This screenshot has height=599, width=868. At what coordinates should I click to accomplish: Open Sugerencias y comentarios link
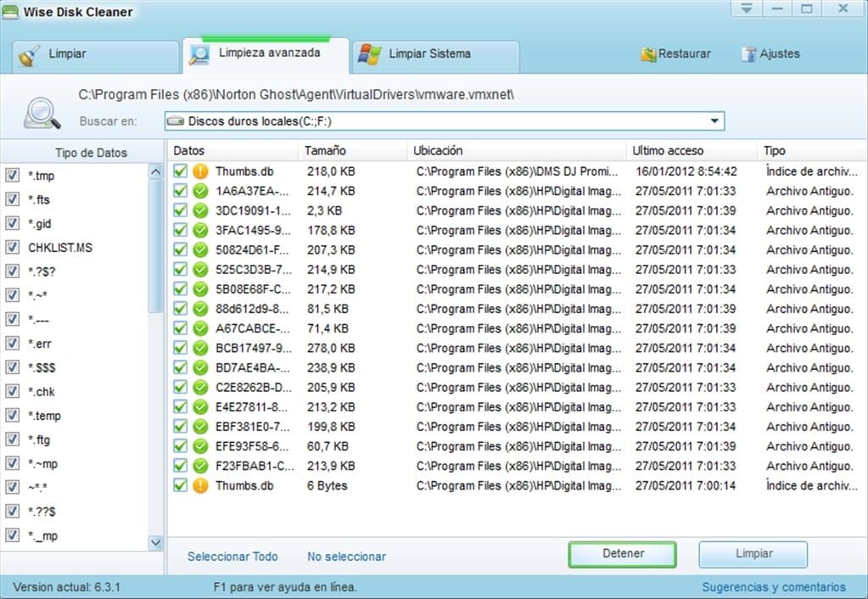(773, 587)
